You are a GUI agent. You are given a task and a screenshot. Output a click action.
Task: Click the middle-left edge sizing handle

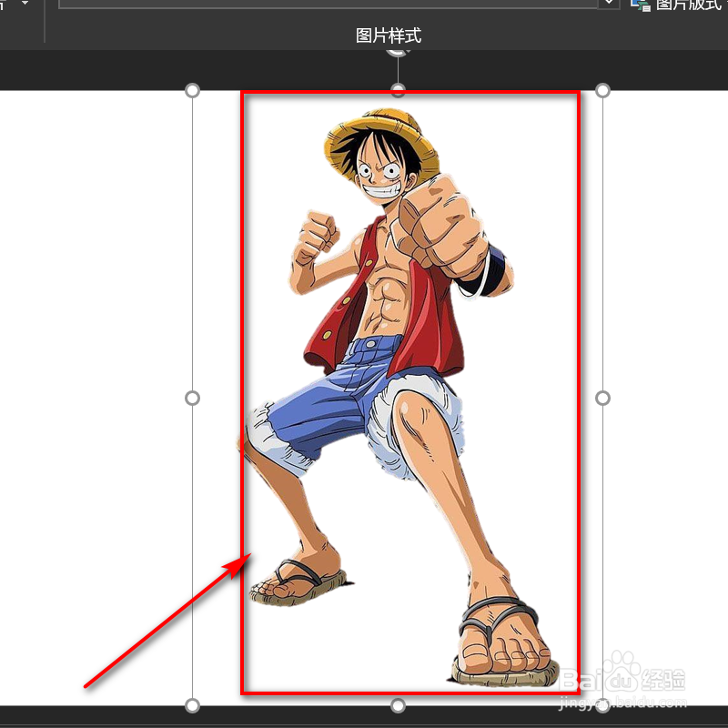pos(192,398)
